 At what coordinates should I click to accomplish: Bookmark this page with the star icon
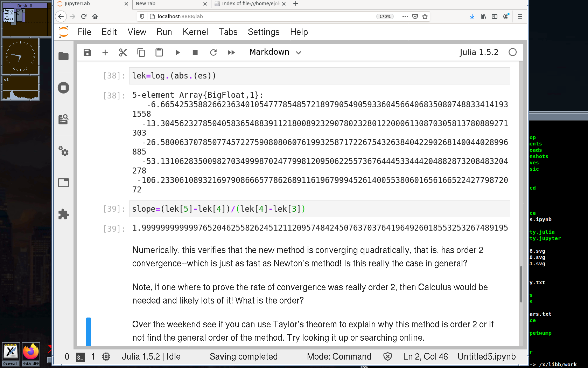coord(425,16)
